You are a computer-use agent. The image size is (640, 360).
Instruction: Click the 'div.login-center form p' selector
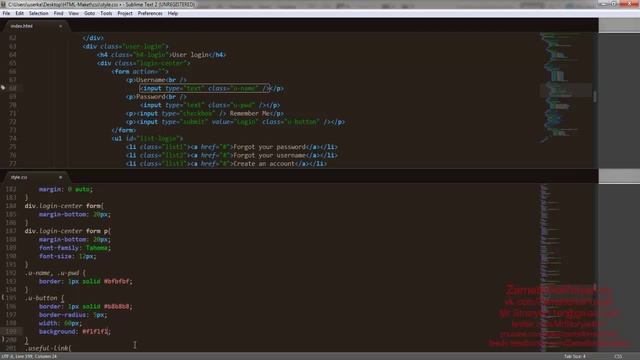(67, 231)
